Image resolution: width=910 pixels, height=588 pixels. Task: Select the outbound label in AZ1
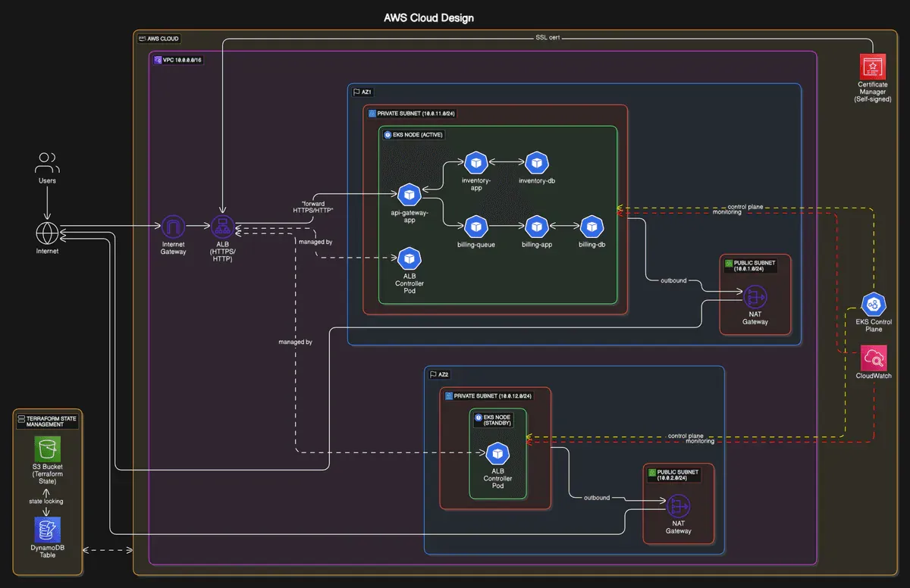673,280
